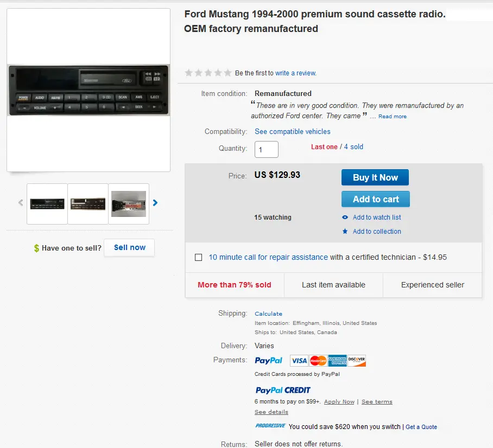Viewport: 493px width, 448px height.
Task: Click the Sell now button
Action: (129, 247)
